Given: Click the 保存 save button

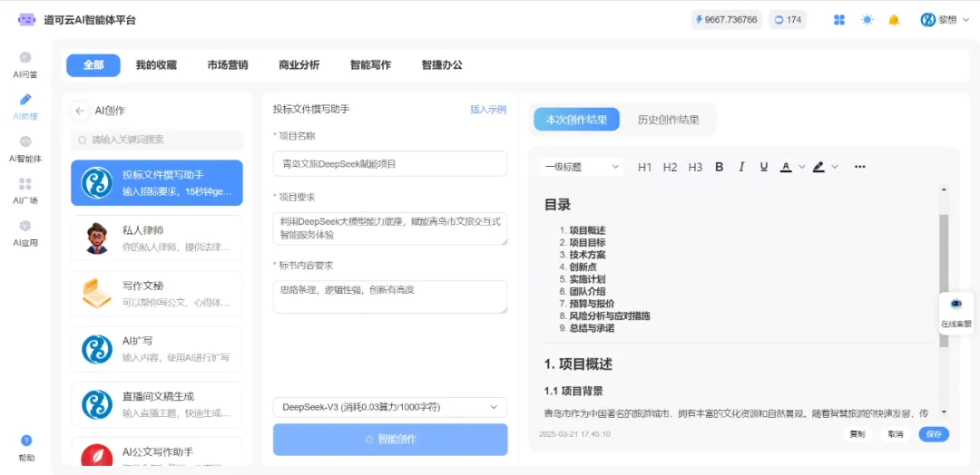Looking at the screenshot, I should click(x=933, y=434).
